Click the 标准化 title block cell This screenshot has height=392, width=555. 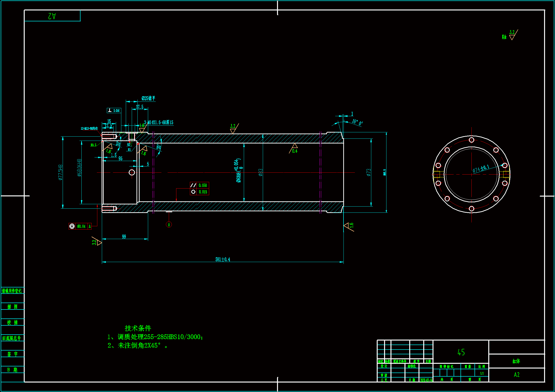click(412, 366)
